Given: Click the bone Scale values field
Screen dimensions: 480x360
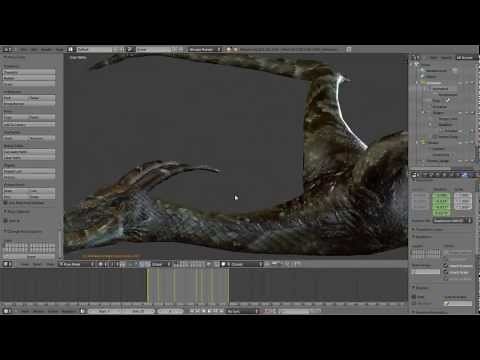Looking at the screenshot, I should click(x=463, y=201).
